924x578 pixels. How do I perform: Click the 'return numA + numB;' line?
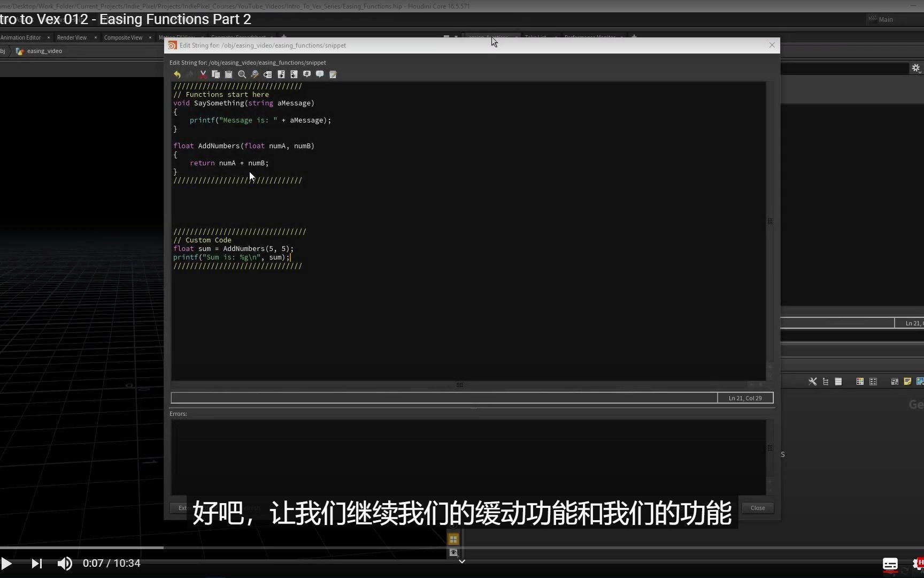coord(229,163)
